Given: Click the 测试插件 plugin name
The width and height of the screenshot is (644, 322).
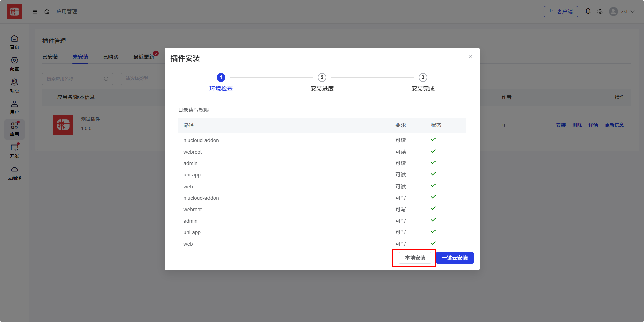Looking at the screenshot, I should pos(90,119).
